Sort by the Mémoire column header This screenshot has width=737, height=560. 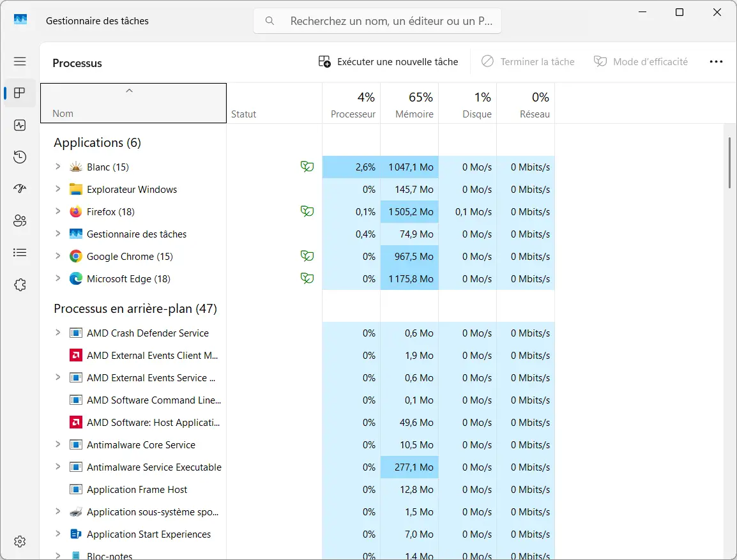[x=409, y=103]
